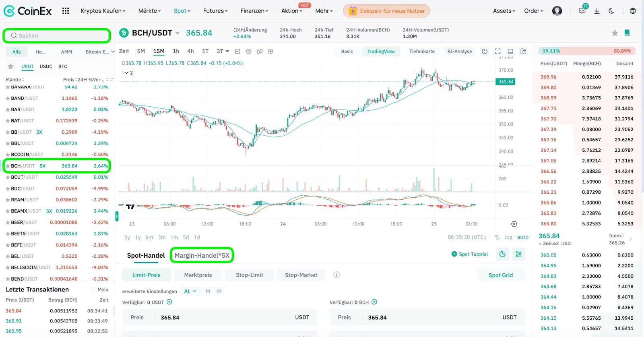The image size is (644, 337).
Task: Expand more market category tabs chevron
Action: pos(113,52)
